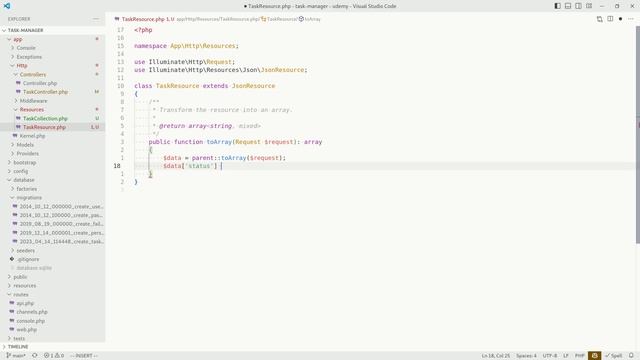The height and width of the screenshot is (360, 640).
Task: Change end of line sequence LF
Action: [x=566, y=356]
